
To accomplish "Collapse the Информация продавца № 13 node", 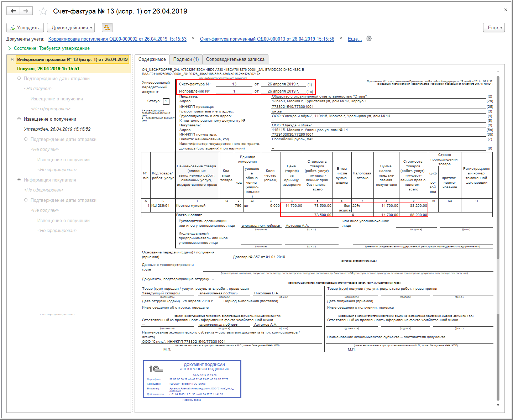I will pos(12,59).
